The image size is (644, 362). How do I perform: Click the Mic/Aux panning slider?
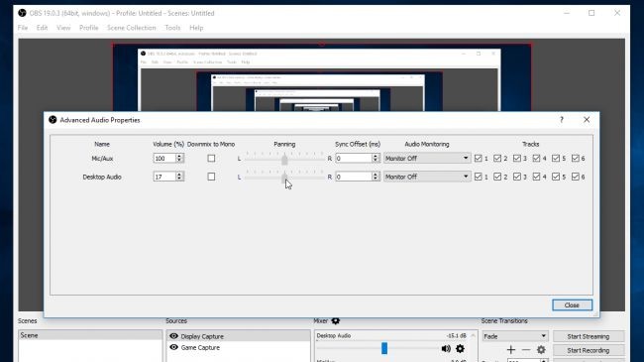[x=284, y=159]
